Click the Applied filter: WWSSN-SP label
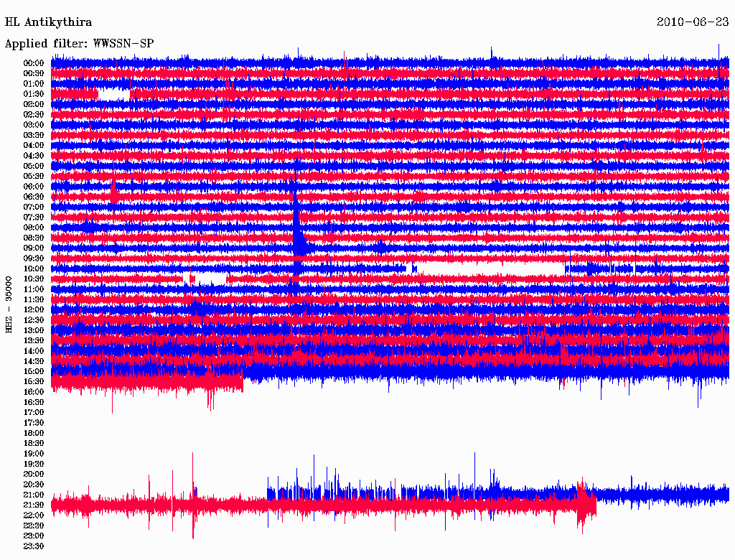 click(x=79, y=44)
